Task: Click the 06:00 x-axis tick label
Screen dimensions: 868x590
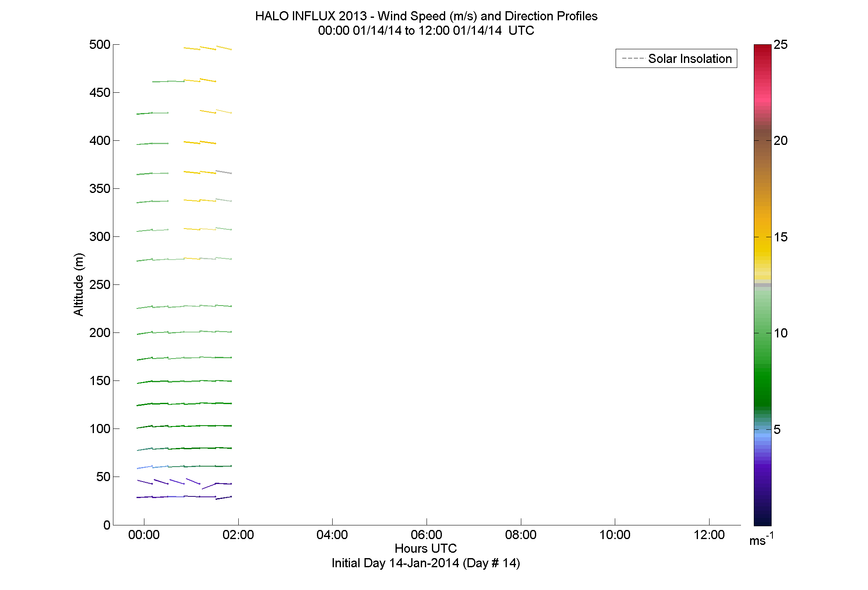Action: 427,535
